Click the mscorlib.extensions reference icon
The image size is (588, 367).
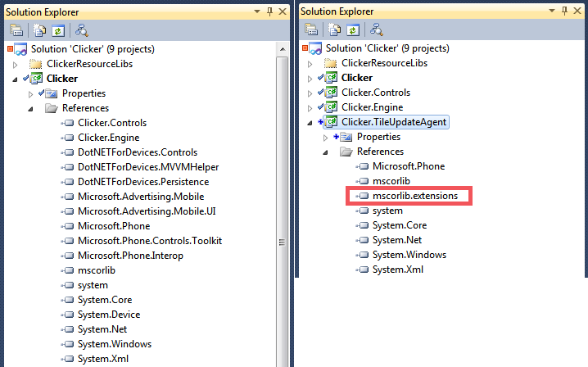coord(364,196)
